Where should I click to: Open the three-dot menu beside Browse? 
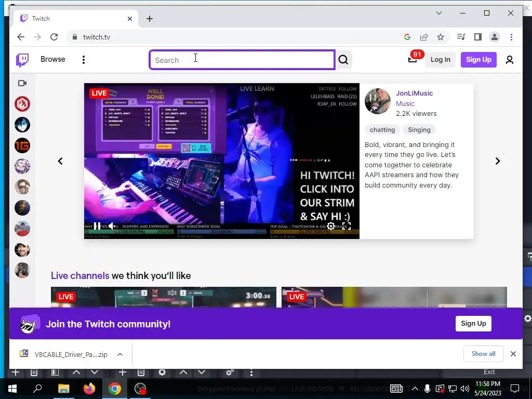point(84,60)
